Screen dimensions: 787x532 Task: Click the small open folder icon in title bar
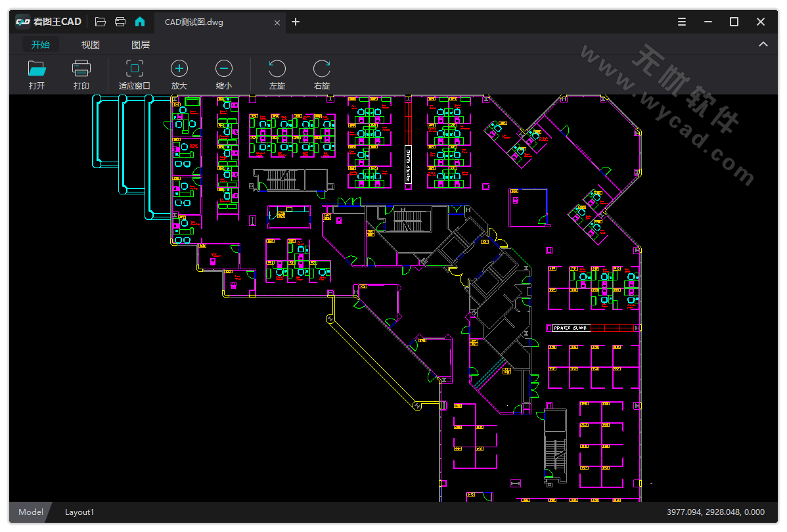[101, 22]
